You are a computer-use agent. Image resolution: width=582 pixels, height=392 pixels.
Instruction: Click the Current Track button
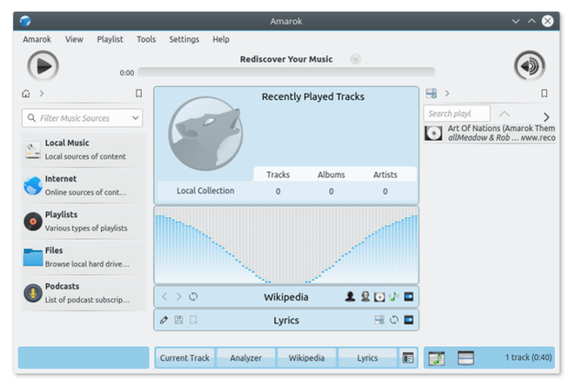click(x=184, y=358)
